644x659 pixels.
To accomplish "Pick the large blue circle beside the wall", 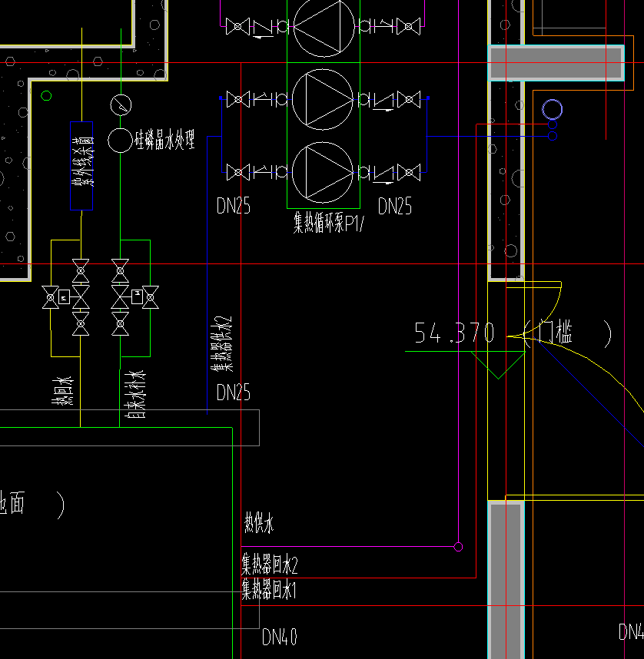I will (x=553, y=110).
